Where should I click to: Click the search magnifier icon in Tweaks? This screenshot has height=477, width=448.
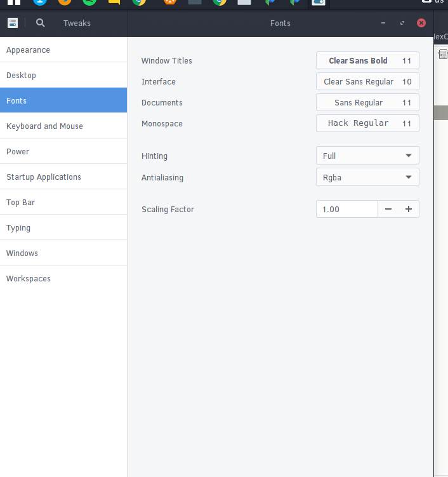click(x=40, y=23)
